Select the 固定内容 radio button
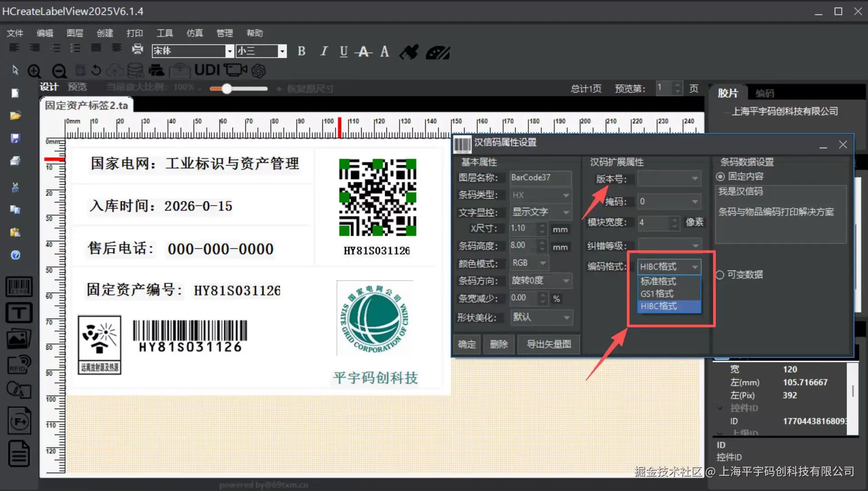Image resolution: width=868 pixels, height=491 pixels. pyautogui.click(x=720, y=177)
